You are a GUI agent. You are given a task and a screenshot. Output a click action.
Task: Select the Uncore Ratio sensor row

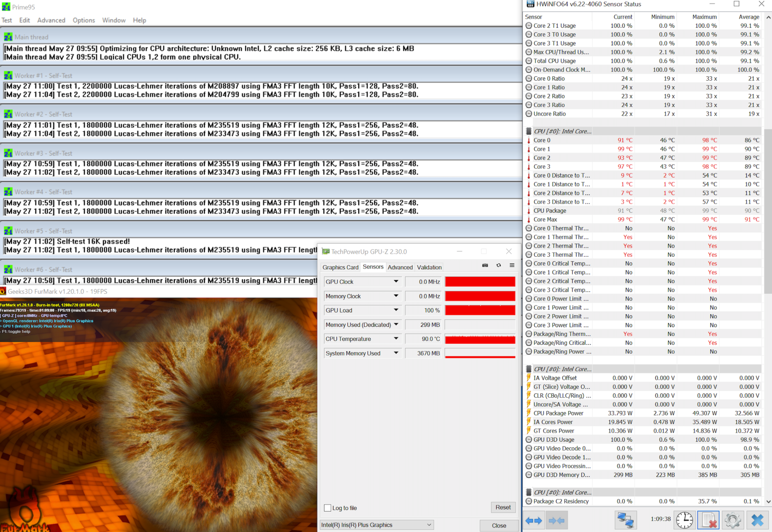(x=643, y=113)
